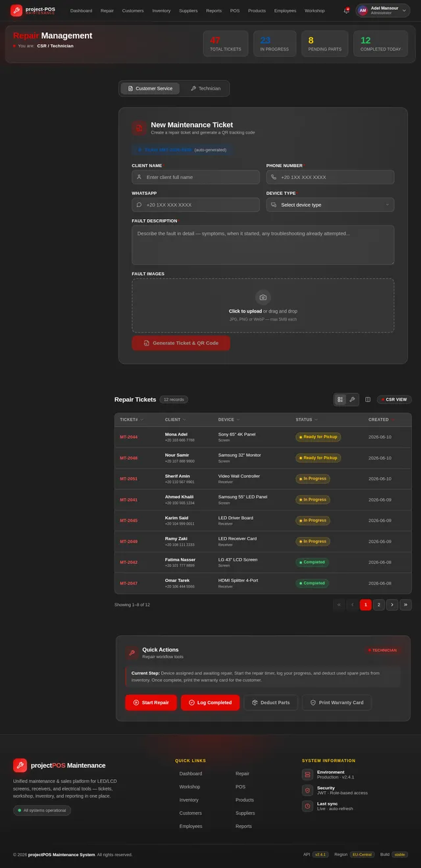The width and height of the screenshot is (421, 868).
Task: Open the Repair nav menu item
Action: pyautogui.click(x=107, y=11)
